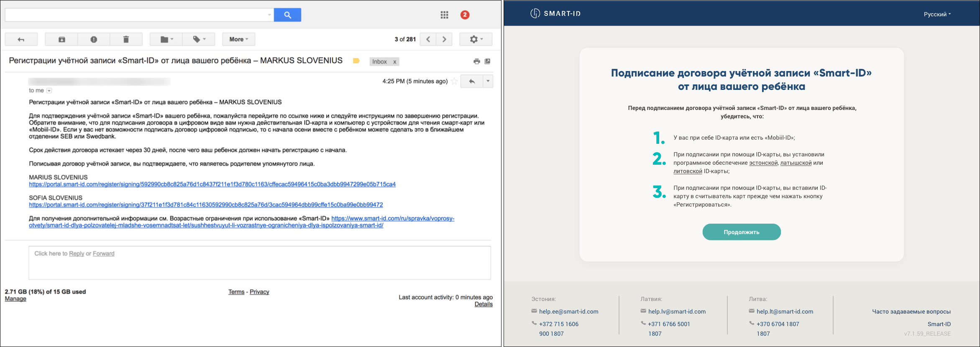Open the signing link for SOFIA SLOVENIUS
The image size is (980, 347).
tap(206, 205)
